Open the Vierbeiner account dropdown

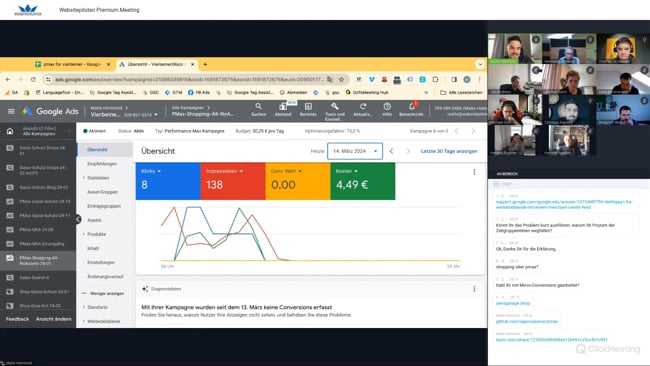click(124, 114)
